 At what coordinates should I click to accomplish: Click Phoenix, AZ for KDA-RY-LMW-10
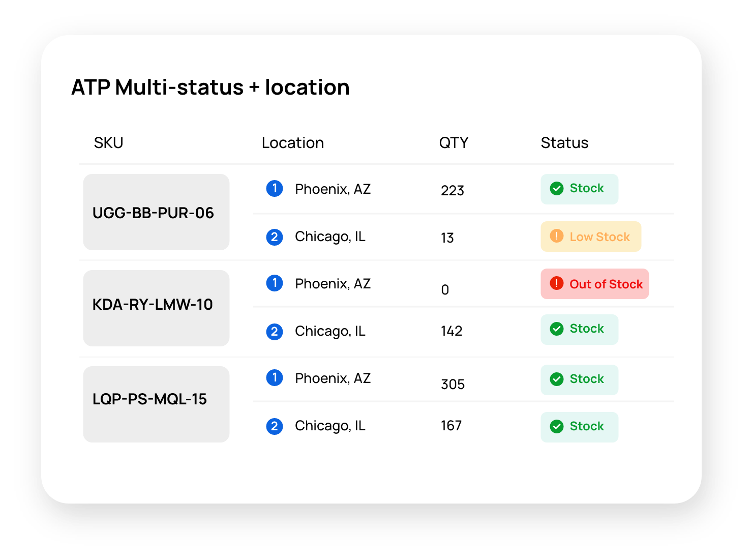tap(333, 284)
